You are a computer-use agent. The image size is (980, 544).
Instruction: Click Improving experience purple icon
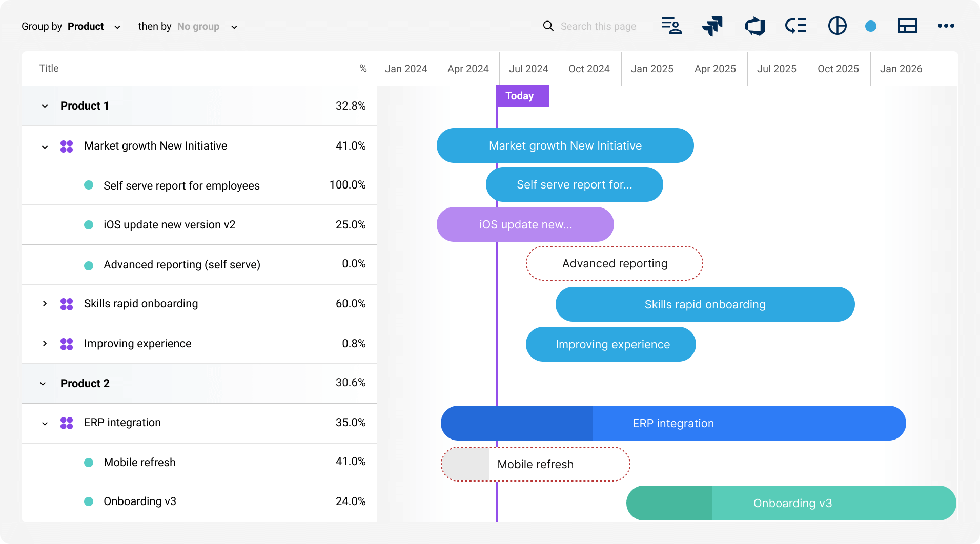tap(67, 344)
